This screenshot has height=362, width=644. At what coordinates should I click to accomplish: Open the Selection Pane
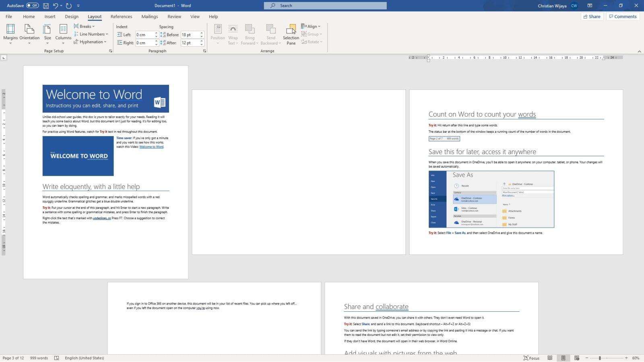point(291,34)
